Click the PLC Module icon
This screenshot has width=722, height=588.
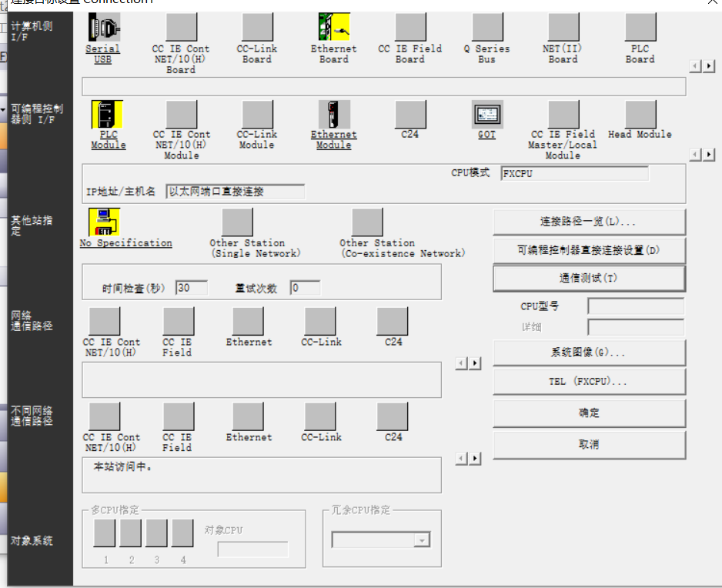click(107, 115)
